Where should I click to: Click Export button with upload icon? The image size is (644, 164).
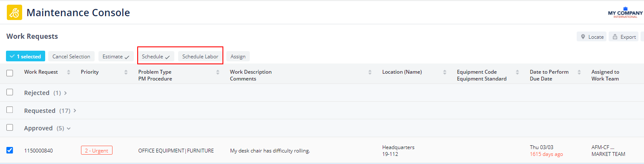tap(624, 37)
